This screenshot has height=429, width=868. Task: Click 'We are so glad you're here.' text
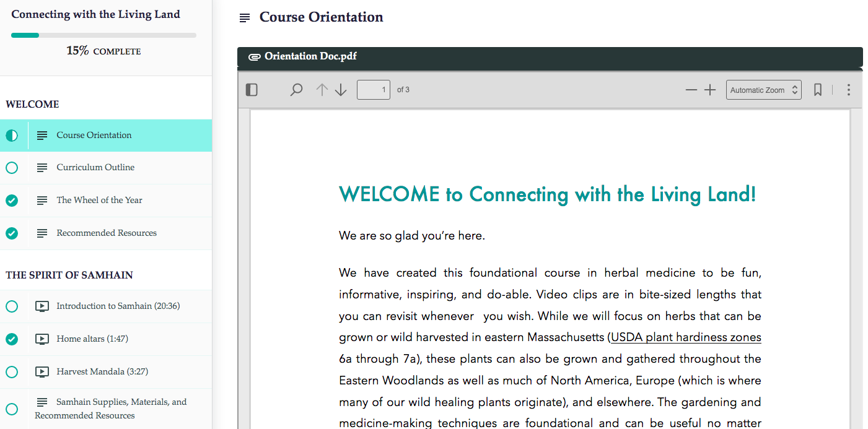pos(412,236)
